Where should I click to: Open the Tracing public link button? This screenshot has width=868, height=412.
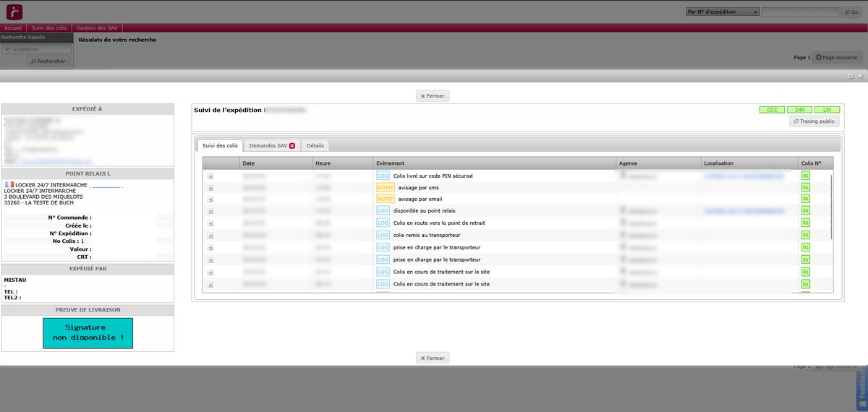pyautogui.click(x=814, y=121)
